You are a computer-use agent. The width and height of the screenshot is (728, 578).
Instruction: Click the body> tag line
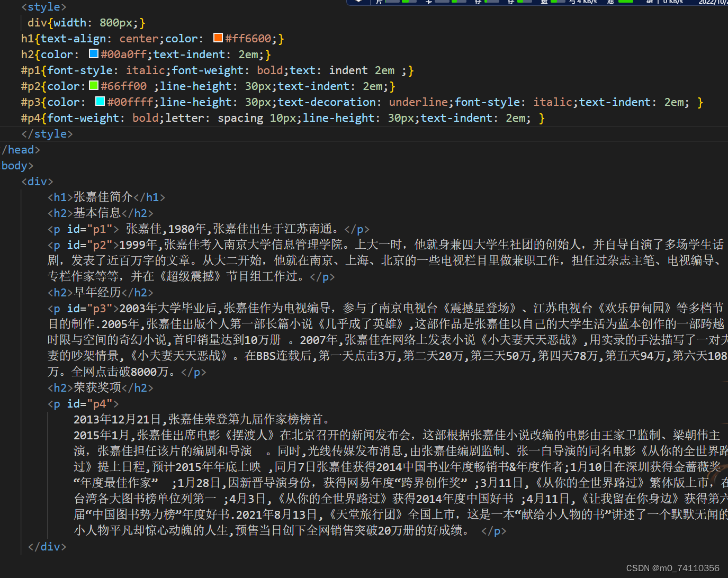[17, 166]
